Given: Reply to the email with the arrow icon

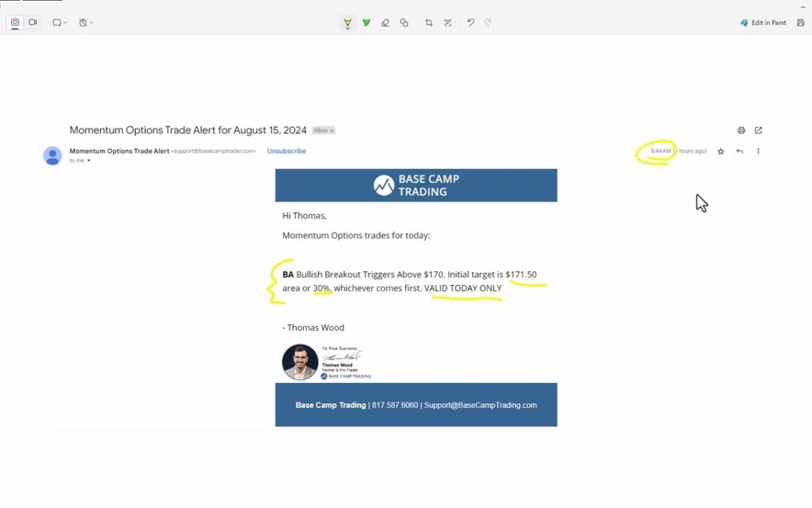Looking at the screenshot, I should coord(740,151).
